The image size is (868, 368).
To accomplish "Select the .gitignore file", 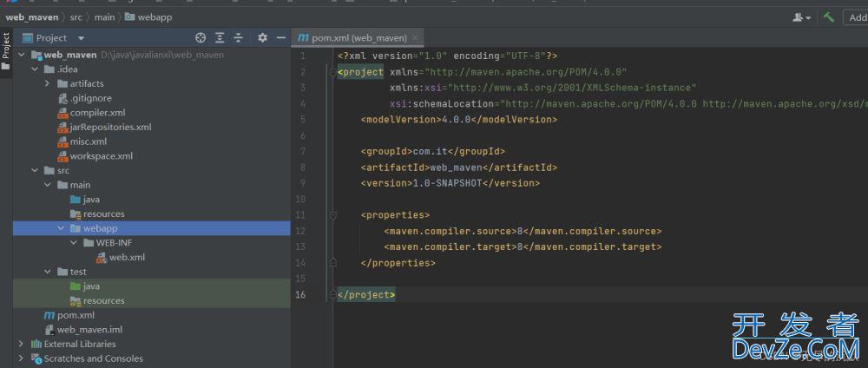I will point(85,98).
